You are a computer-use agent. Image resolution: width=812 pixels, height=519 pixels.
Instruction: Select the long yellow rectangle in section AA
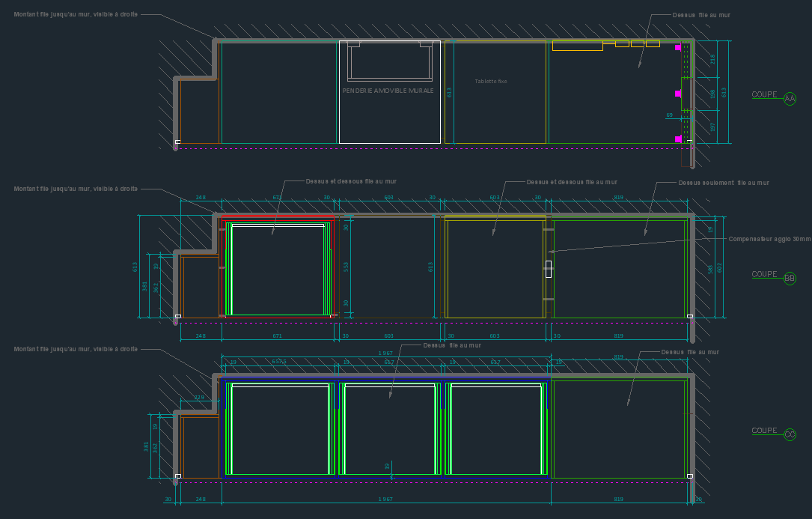click(577, 46)
